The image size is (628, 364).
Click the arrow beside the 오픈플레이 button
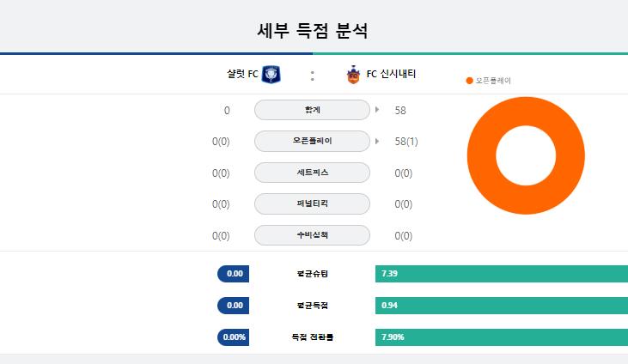tap(377, 141)
